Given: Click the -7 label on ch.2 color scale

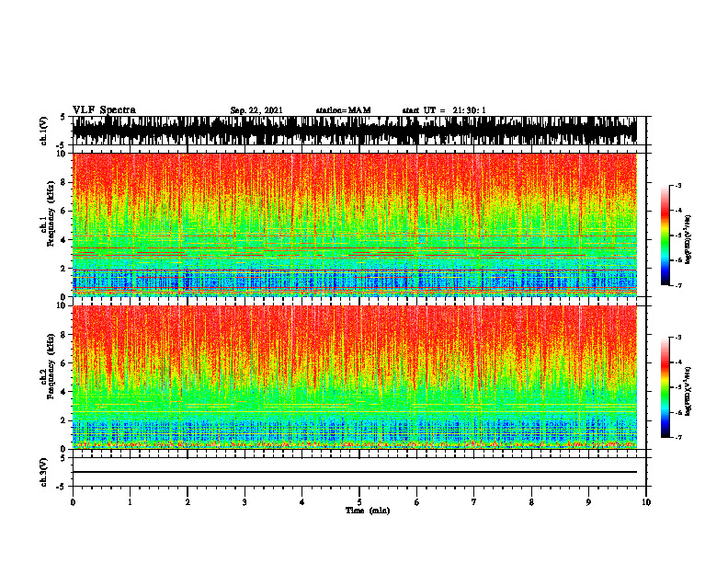Looking at the screenshot, I should pos(678,437).
